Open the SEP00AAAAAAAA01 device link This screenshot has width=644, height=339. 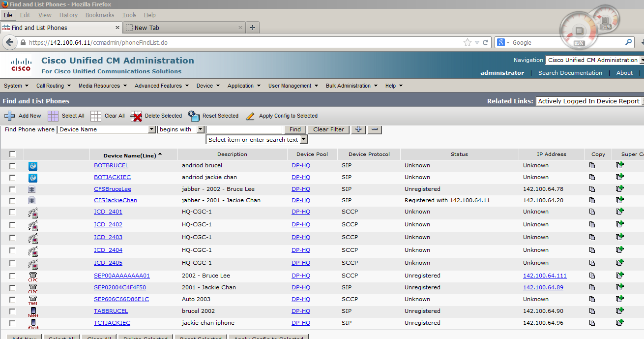pos(121,276)
